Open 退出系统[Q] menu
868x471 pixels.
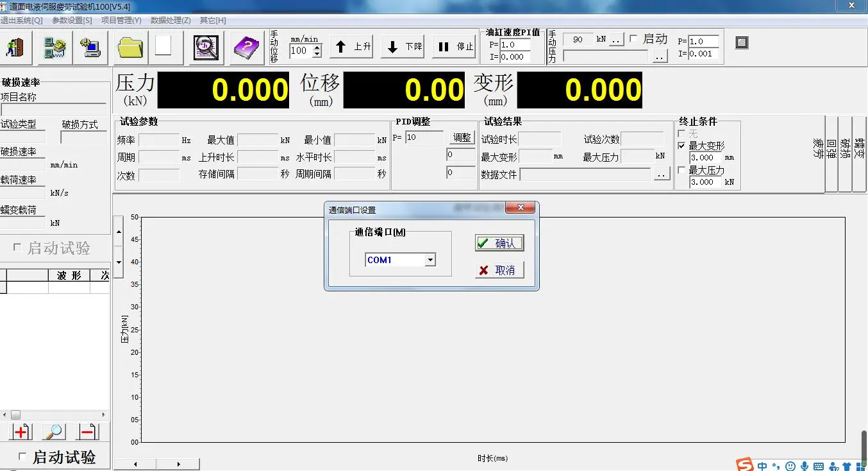[x=21, y=20]
